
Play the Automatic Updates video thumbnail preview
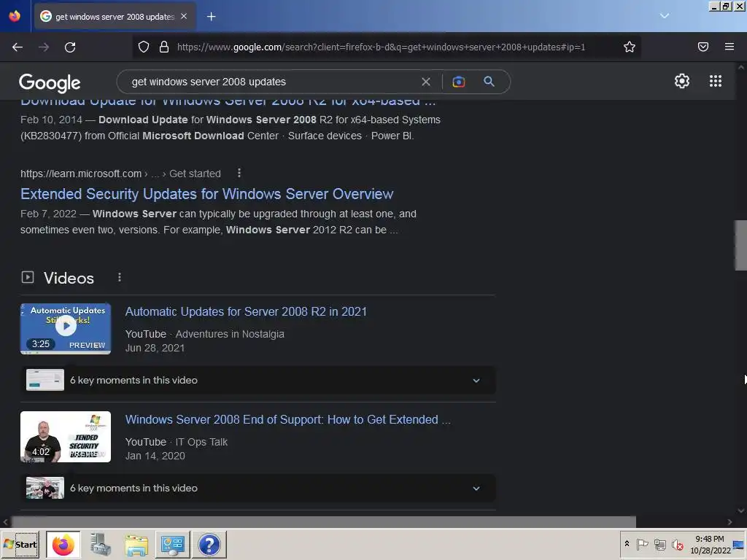(66, 329)
